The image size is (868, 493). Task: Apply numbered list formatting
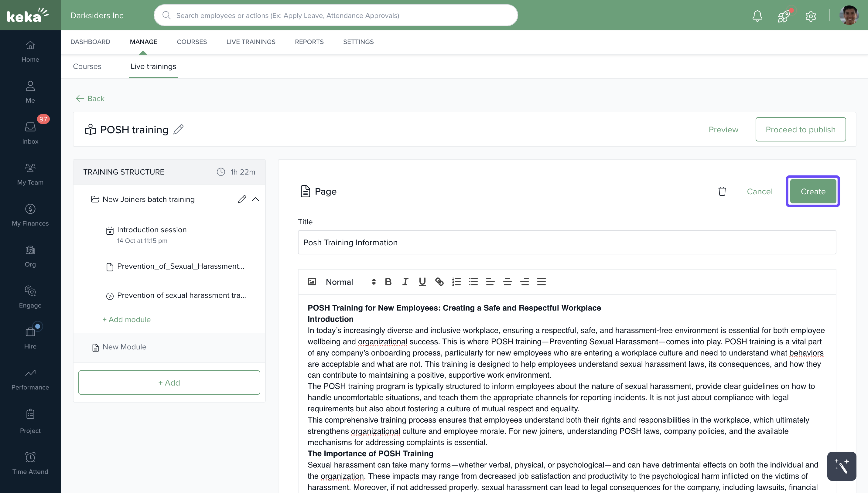coord(456,282)
